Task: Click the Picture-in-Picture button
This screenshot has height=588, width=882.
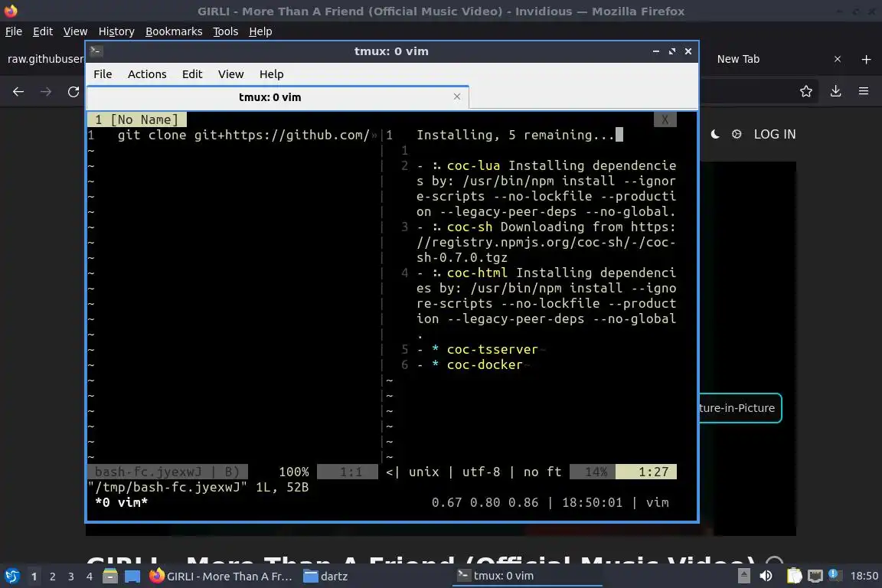Action: (x=740, y=408)
